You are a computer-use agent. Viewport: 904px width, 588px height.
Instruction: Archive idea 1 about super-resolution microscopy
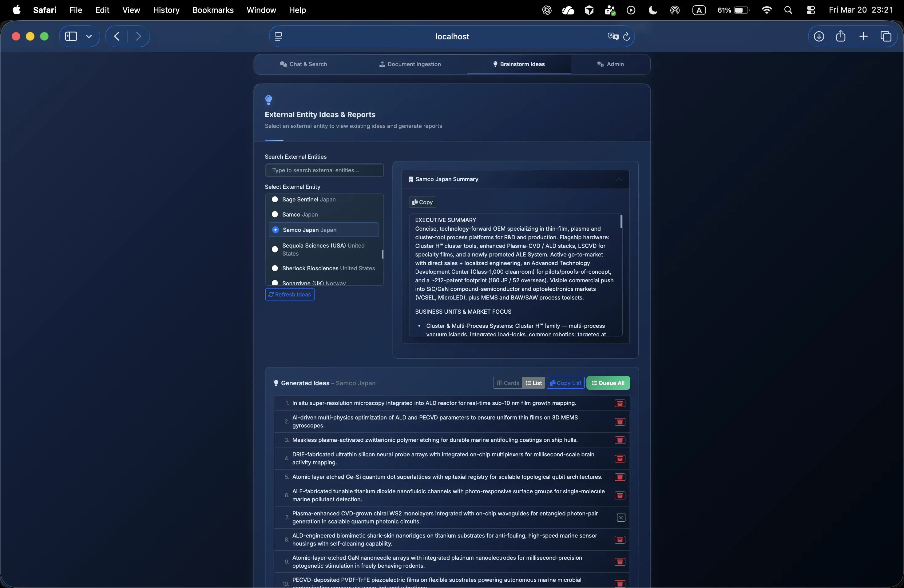(x=620, y=403)
